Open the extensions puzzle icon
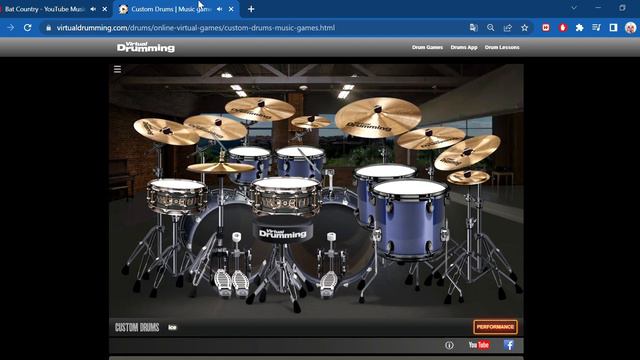The image size is (640, 360). click(x=580, y=28)
